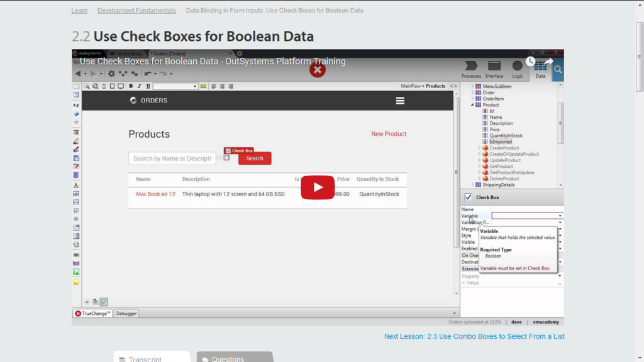Select the yellow Comment widget in toolbox

point(76,282)
